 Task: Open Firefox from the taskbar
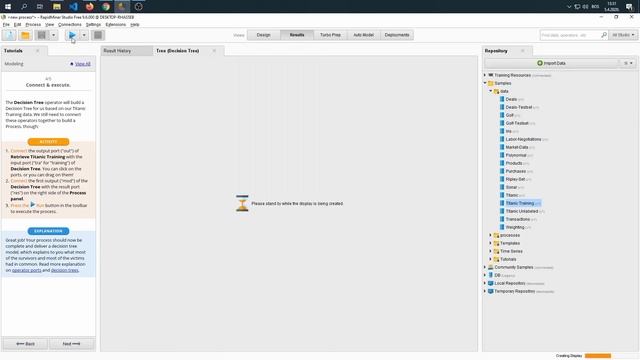point(89,7)
